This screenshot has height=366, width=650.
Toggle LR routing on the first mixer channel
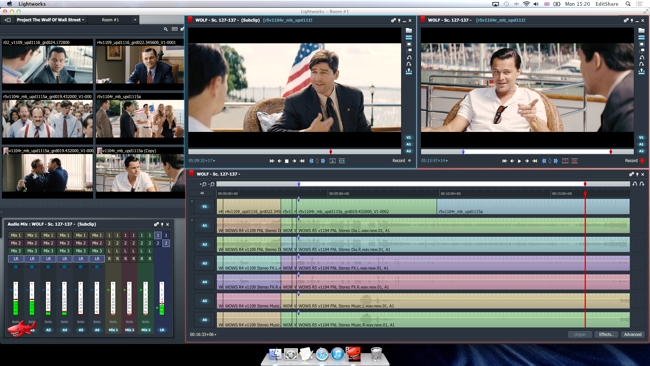tap(16, 259)
